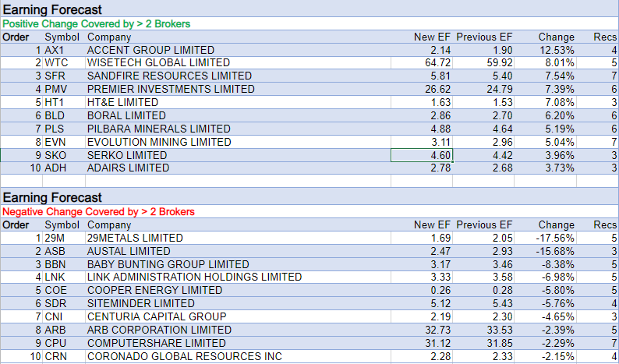The width and height of the screenshot is (619, 364).
Task: Select the Order header in the negative table
Action: tap(15, 224)
